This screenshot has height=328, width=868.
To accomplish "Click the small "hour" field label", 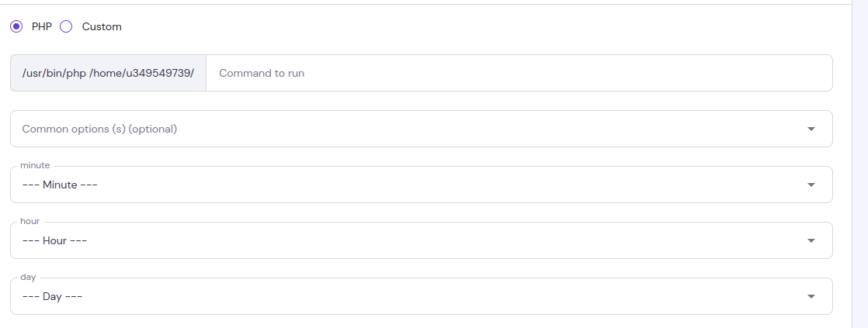I will [x=30, y=222].
